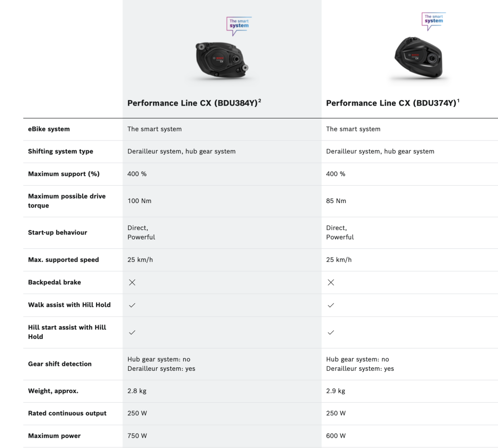Select the Performance Line CX (BDU374Y) heading
This screenshot has height=448, width=498.
tap(391, 103)
